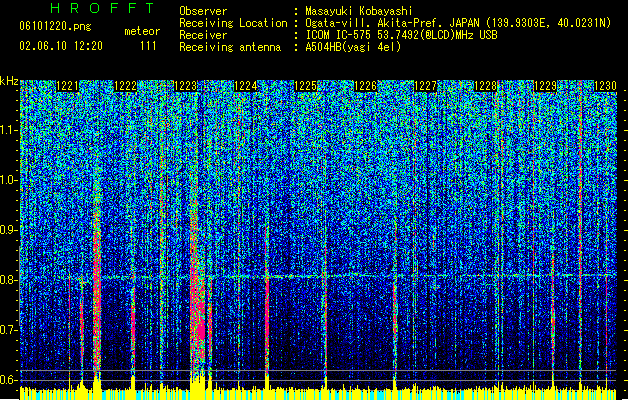Click the 1221 time marker

[67, 86]
